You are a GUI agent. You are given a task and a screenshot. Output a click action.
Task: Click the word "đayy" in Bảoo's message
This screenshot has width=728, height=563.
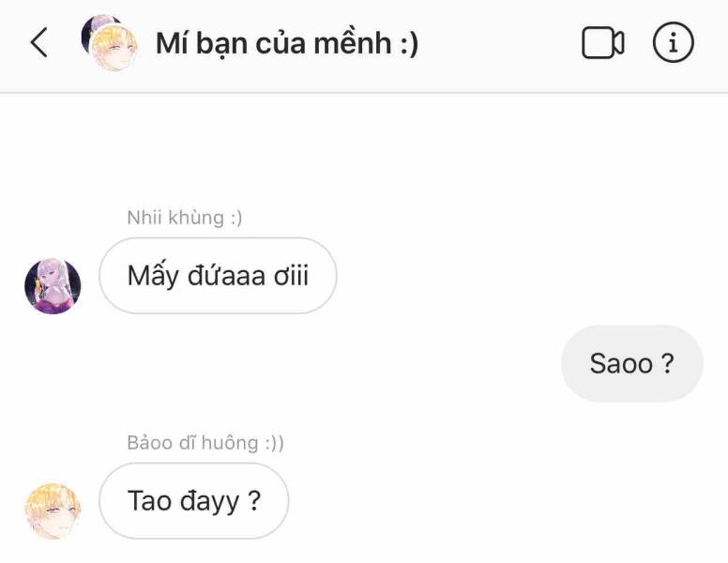click(x=209, y=502)
